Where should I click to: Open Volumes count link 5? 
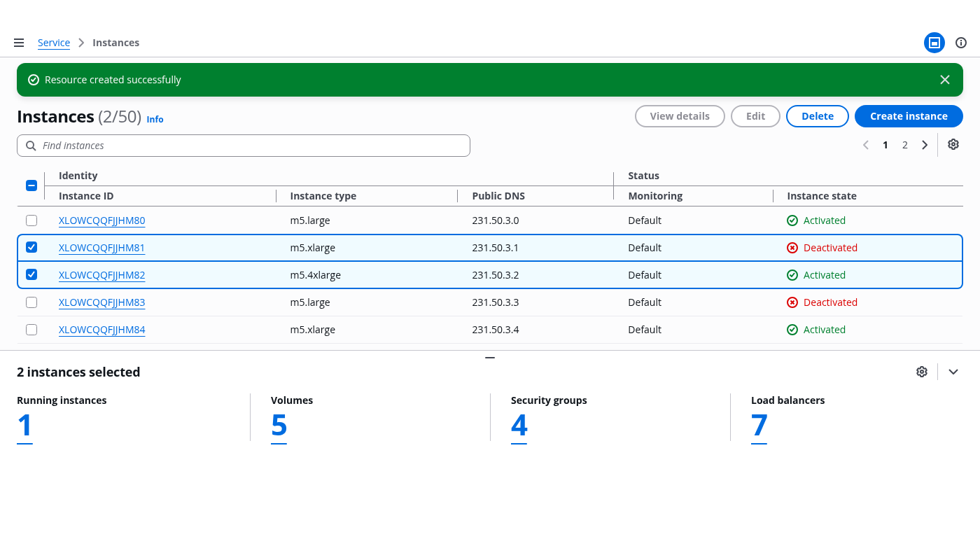[279, 426]
